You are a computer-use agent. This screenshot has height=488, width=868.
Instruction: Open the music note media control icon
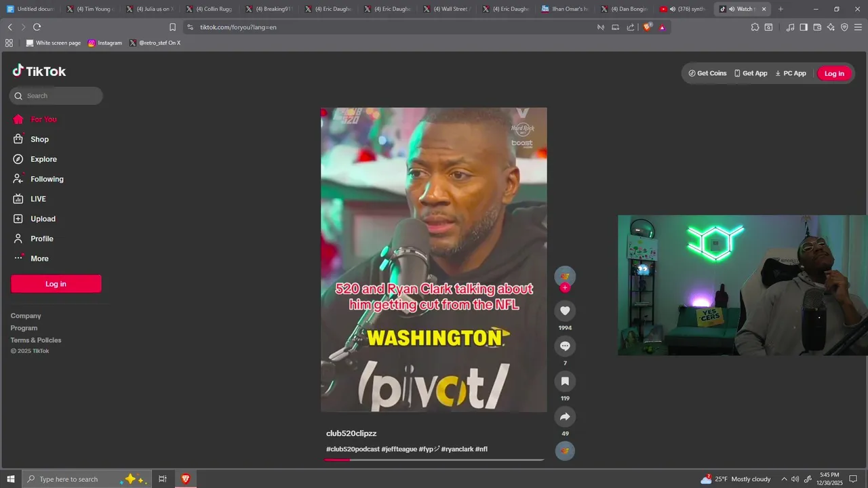790,27
